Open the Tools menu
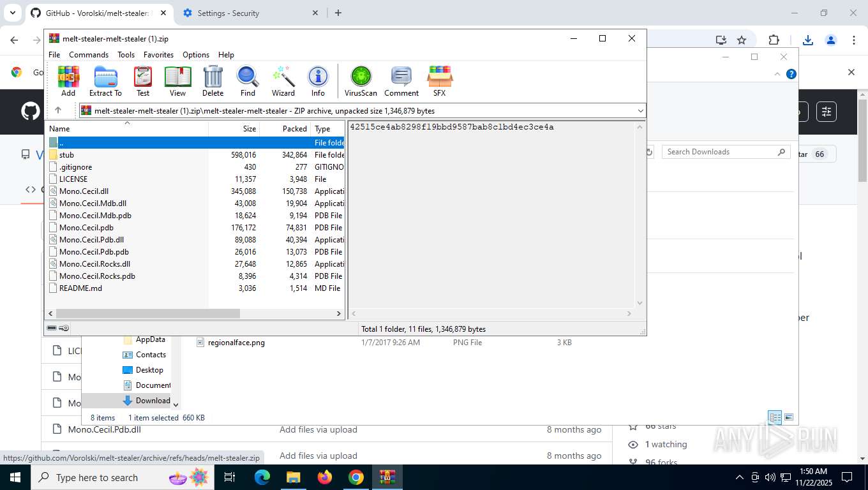Image resolution: width=868 pixels, height=490 pixels. tap(126, 55)
